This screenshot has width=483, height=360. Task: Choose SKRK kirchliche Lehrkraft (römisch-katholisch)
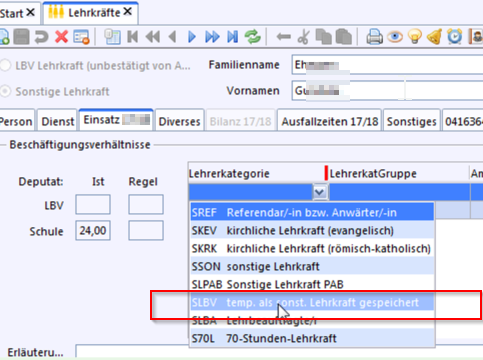tap(312, 248)
